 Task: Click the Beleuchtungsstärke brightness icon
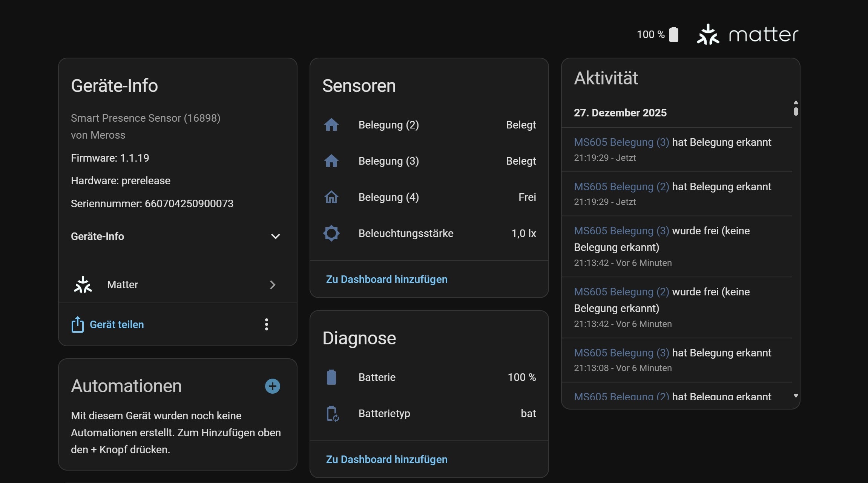pos(331,233)
